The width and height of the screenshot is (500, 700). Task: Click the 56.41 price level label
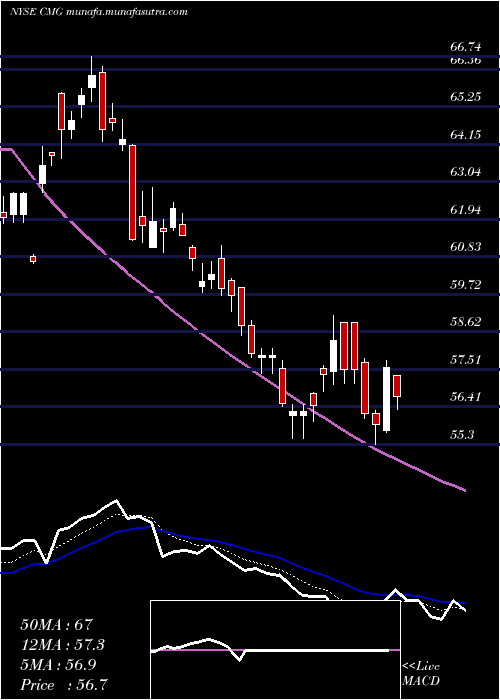[x=465, y=396]
